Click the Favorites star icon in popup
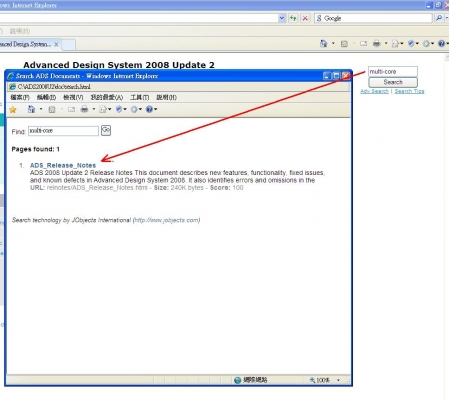Viewport: 449px width, 400px height. (x=13, y=110)
